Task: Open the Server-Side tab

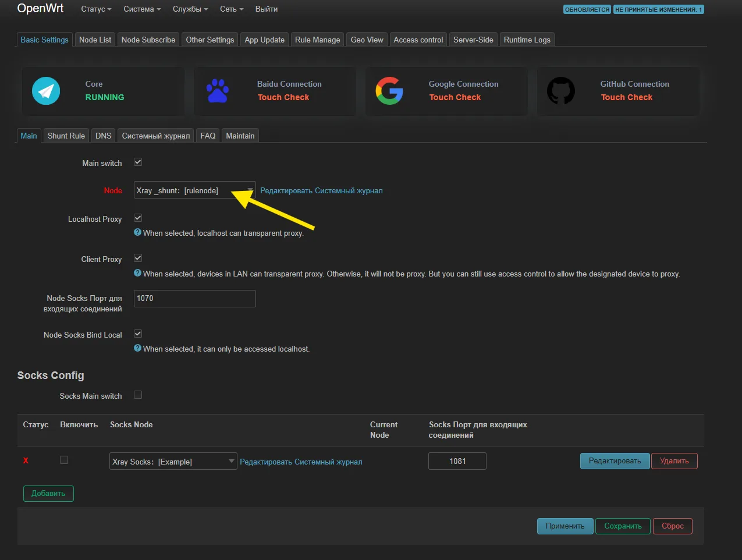Action: [473, 40]
